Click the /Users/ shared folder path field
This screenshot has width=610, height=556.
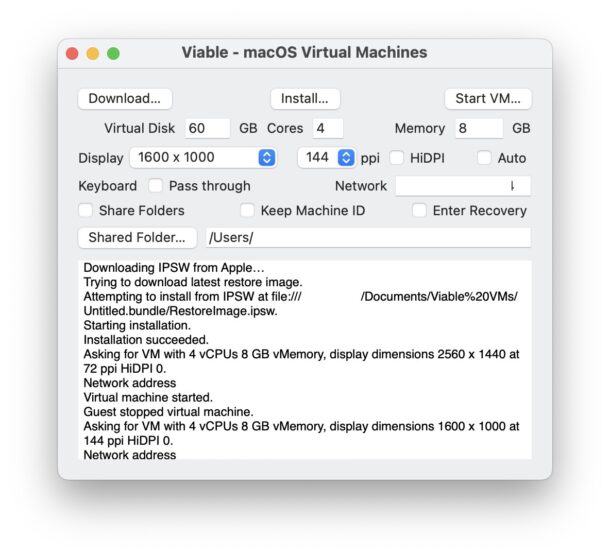tap(368, 237)
